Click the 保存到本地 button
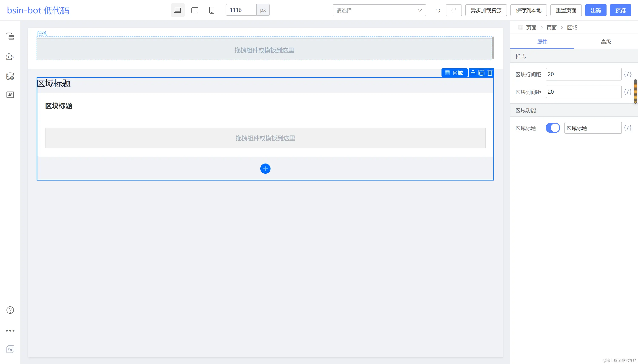Image resolution: width=638 pixels, height=364 pixels. click(x=528, y=10)
